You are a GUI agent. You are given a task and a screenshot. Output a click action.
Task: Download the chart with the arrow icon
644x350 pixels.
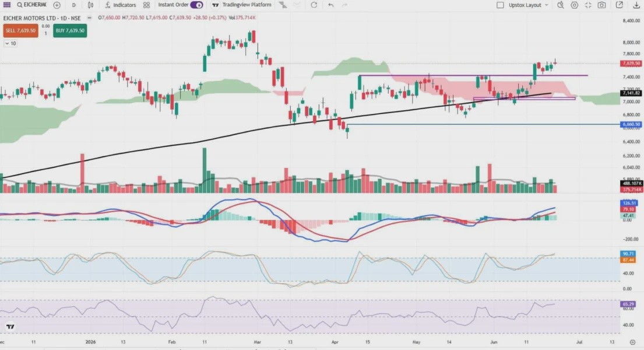click(636, 5)
